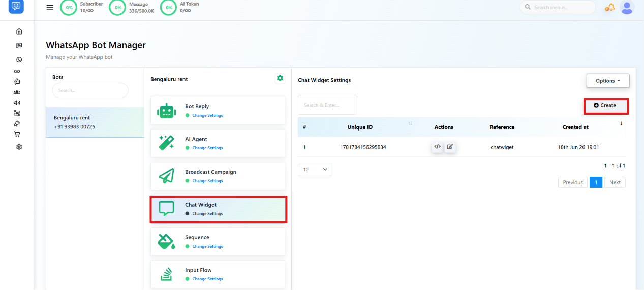
Task: Open the Options dropdown
Action: click(x=608, y=81)
